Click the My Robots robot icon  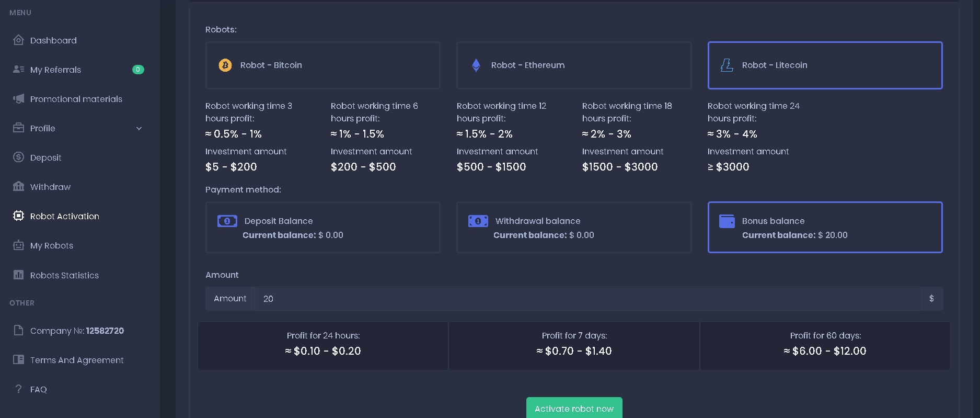click(18, 245)
